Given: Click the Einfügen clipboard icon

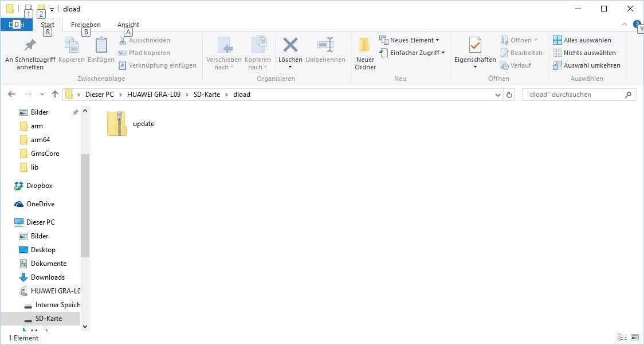Looking at the screenshot, I should coord(101,45).
